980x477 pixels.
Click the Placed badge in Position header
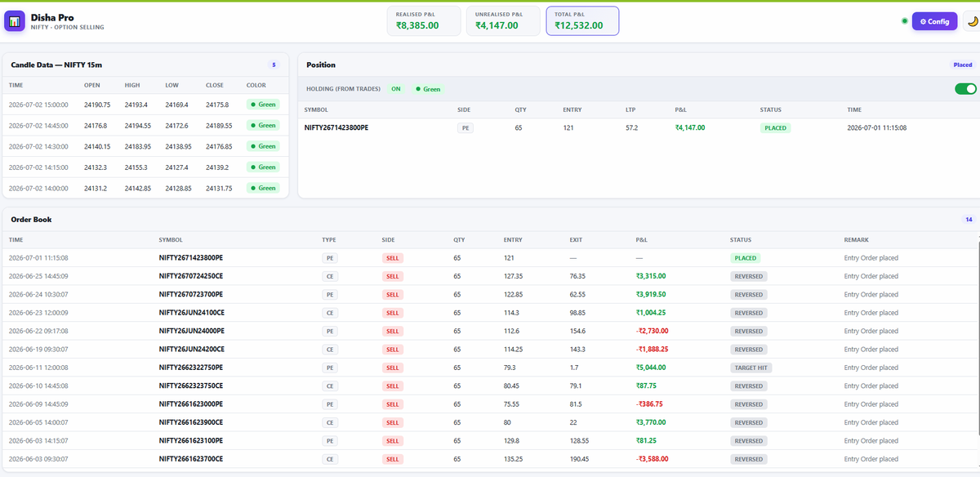coord(963,65)
